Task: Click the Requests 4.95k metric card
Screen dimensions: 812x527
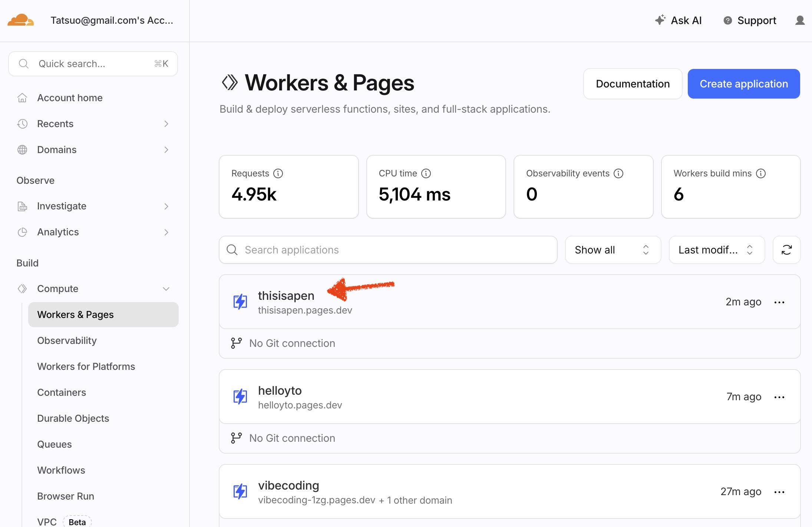Action: tap(289, 187)
